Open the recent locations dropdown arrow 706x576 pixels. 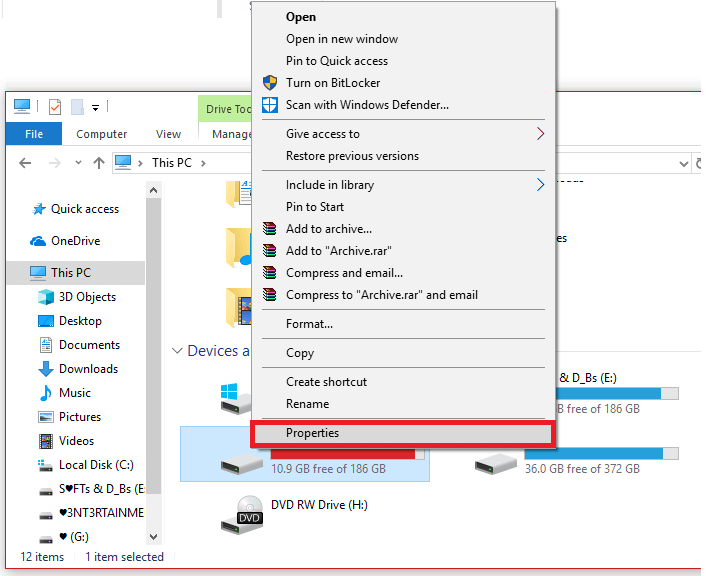pyautogui.click(x=77, y=162)
